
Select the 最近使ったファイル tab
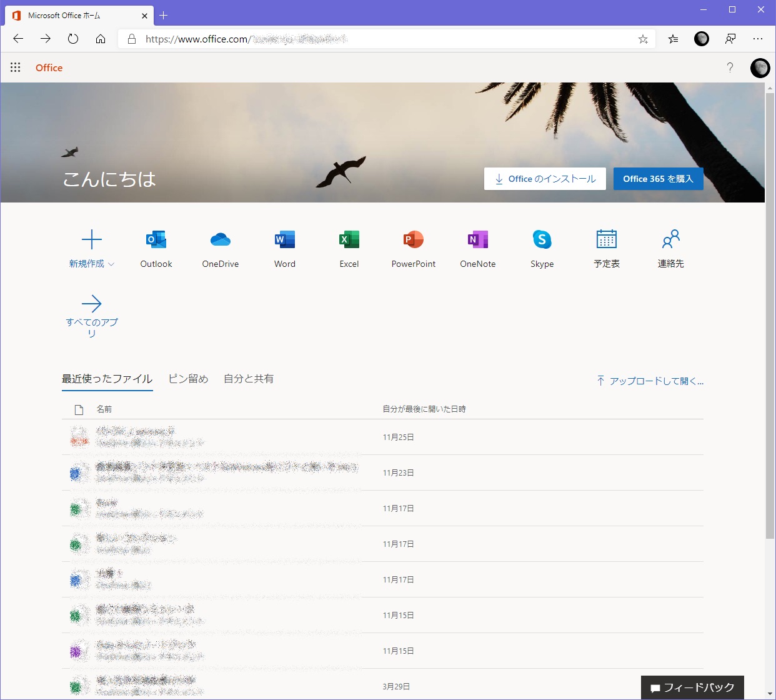(x=107, y=379)
